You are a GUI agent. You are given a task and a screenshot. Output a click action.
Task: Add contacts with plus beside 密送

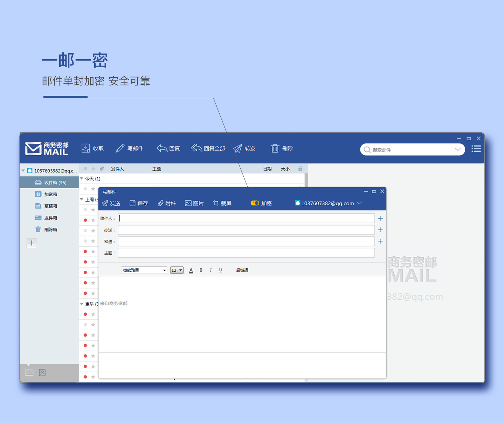[380, 241]
